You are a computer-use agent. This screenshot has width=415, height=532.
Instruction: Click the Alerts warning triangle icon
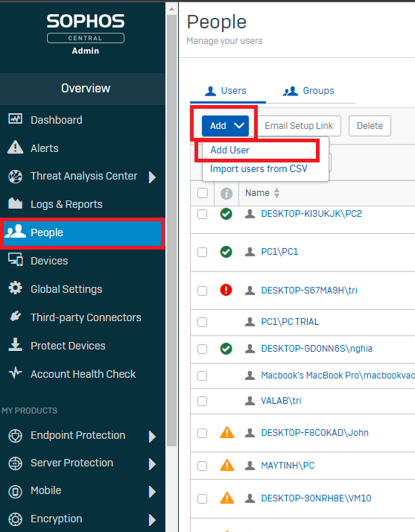(15, 148)
